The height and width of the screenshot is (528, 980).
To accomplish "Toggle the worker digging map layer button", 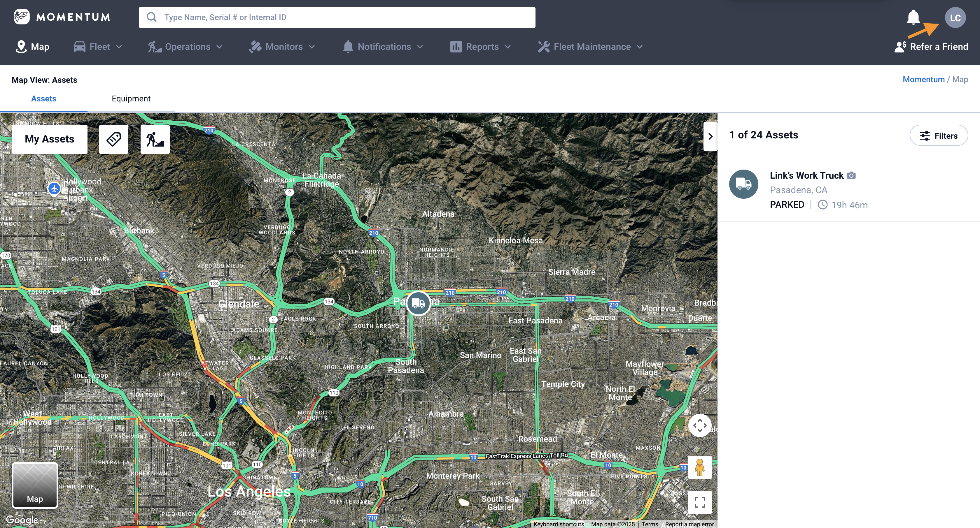I will pos(155,139).
